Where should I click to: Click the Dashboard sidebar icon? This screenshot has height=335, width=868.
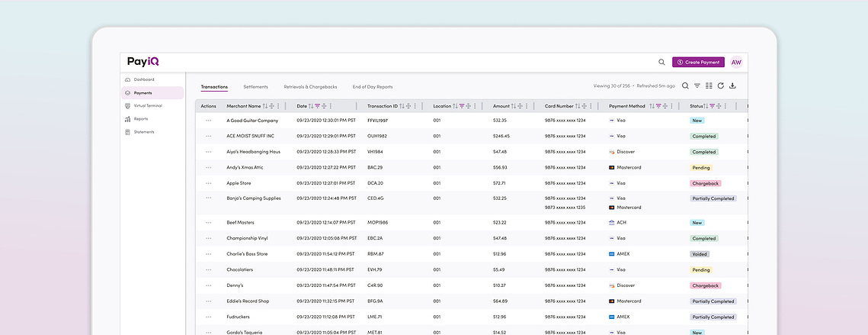(128, 80)
